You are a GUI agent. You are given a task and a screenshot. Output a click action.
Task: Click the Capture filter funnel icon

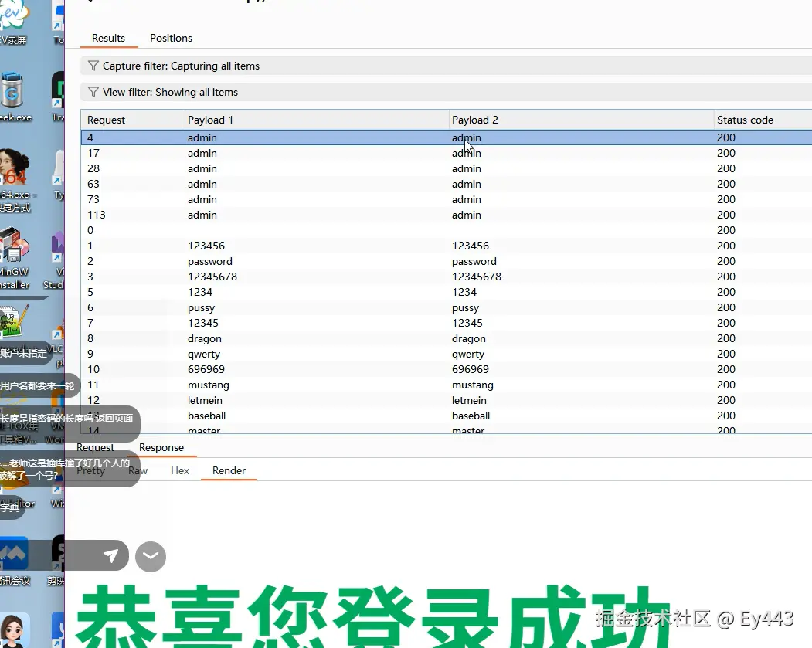pyautogui.click(x=93, y=66)
